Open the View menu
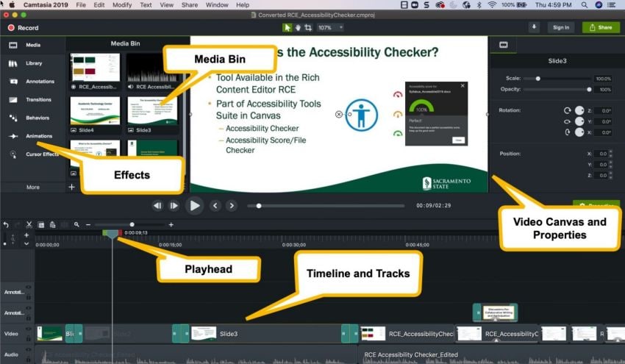The width and height of the screenshot is (625, 364). pyautogui.click(x=166, y=5)
